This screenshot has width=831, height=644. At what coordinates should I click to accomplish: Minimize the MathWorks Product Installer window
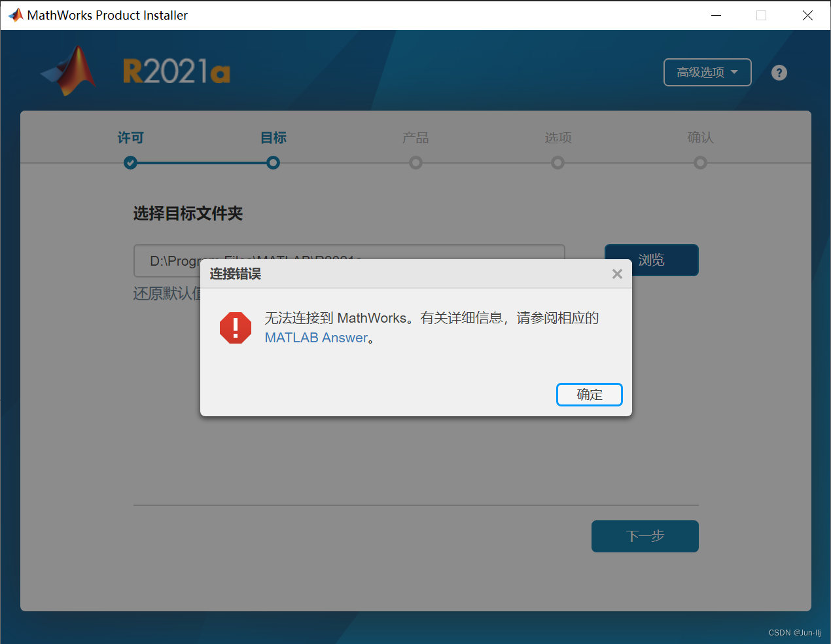pyautogui.click(x=716, y=15)
